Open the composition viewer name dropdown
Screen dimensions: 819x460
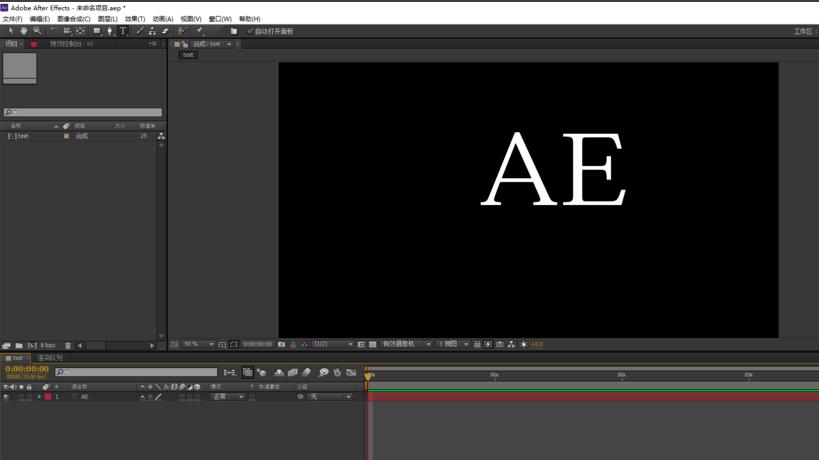[229, 44]
